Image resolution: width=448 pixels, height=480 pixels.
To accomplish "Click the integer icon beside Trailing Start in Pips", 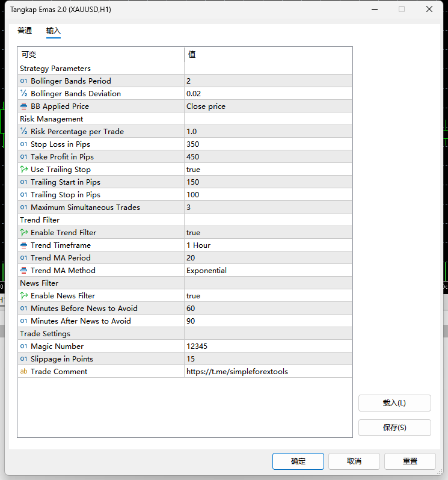I will click(23, 182).
